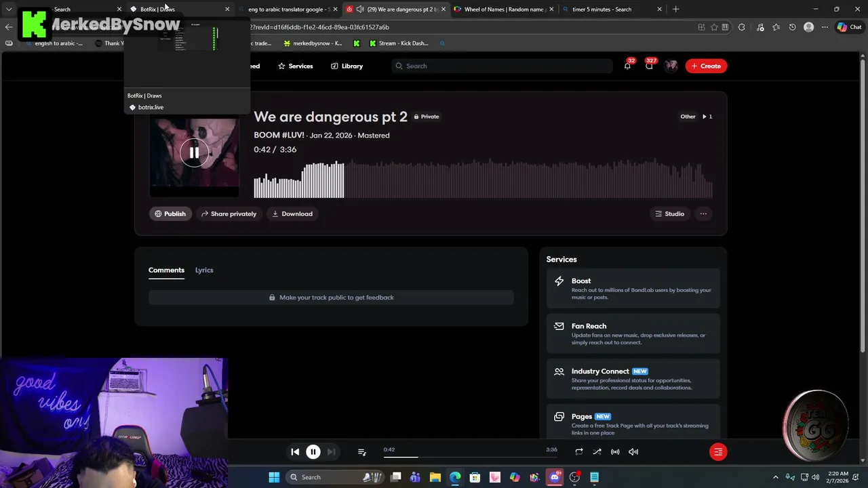The height and width of the screenshot is (488, 868).
Task: Add page to favorites with star icon
Action: (x=714, y=27)
